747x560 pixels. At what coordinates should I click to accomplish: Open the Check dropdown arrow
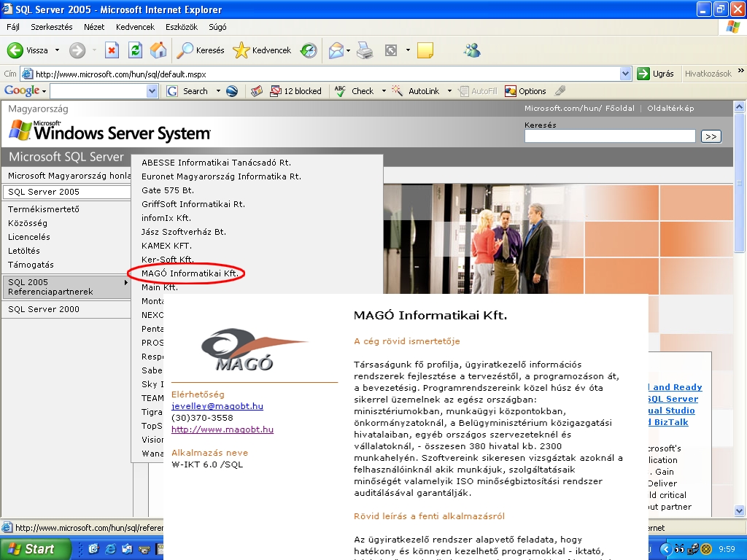(x=384, y=91)
